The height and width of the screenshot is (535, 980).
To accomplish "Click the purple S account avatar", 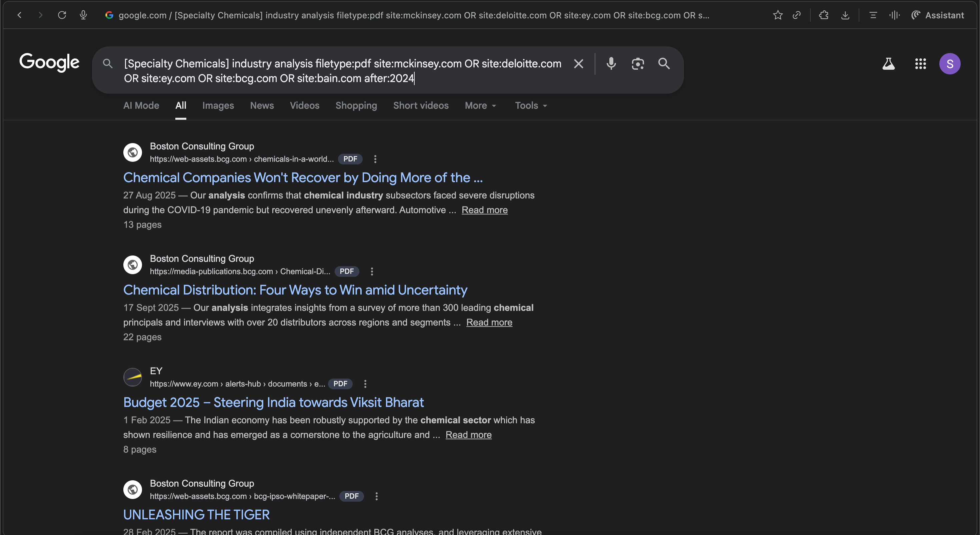I will coord(950,64).
